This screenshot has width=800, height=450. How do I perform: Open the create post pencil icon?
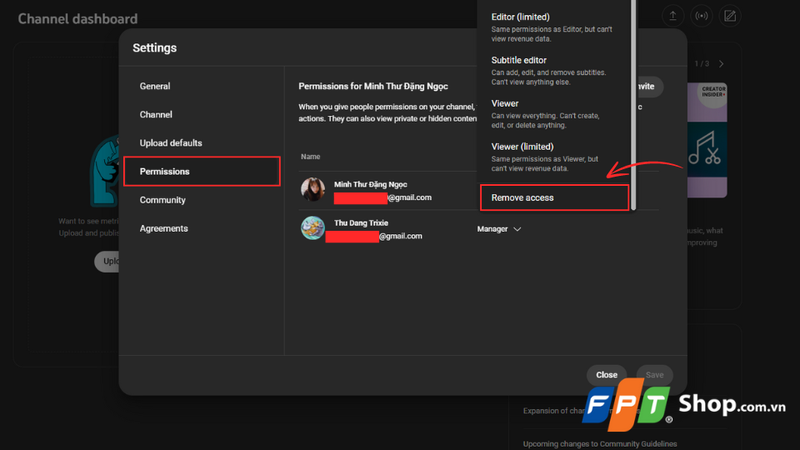(x=731, y=16)
